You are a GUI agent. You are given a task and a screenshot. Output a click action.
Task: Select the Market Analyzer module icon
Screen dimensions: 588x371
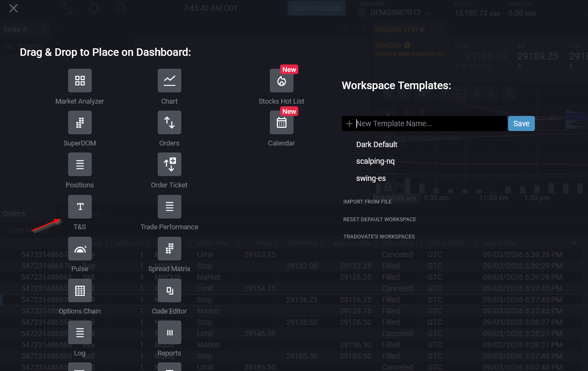(x=80, y=81)
